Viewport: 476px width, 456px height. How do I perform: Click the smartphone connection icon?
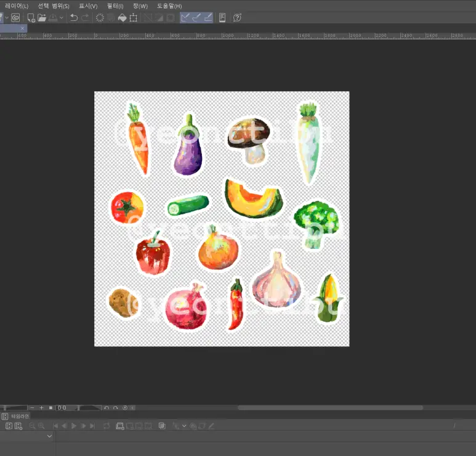click(x=222, y=18)
